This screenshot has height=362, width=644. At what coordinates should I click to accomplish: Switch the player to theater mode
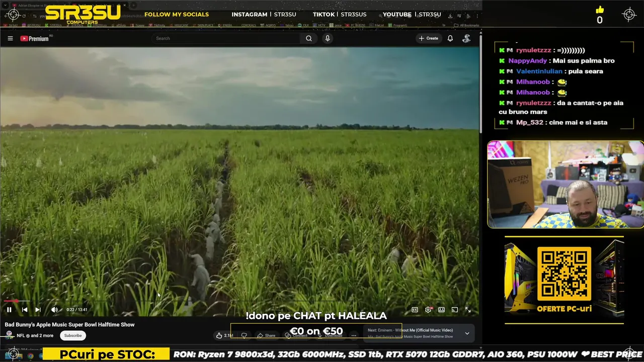pyautogui.click(x=441, y=310)
